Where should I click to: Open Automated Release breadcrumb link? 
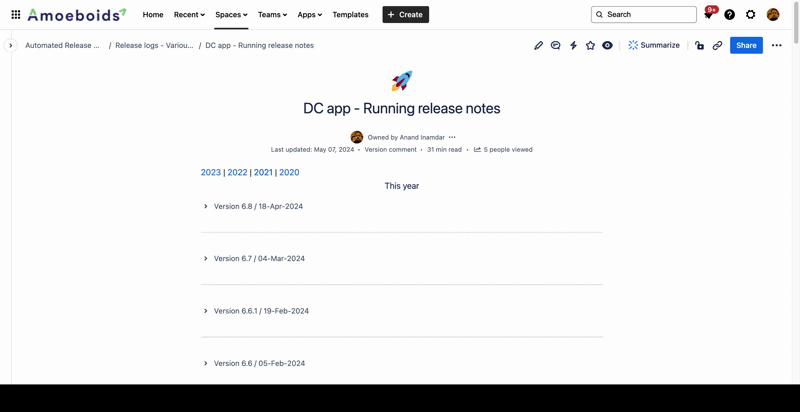pos(62,45)
